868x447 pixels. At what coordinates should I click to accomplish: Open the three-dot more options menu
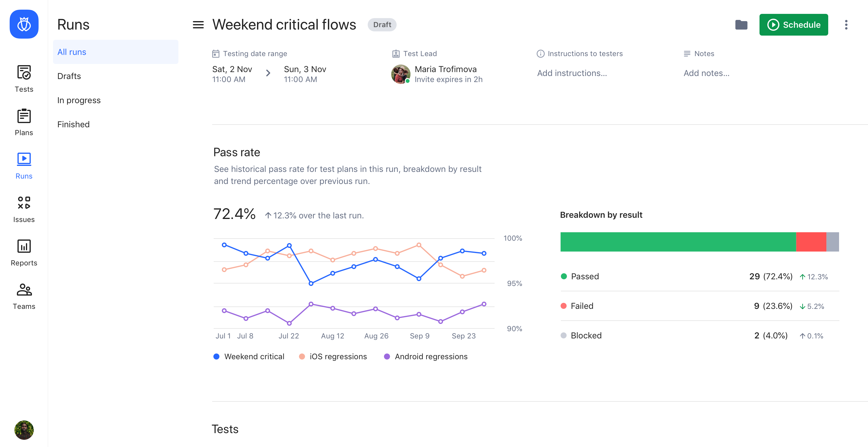(846, 25)
